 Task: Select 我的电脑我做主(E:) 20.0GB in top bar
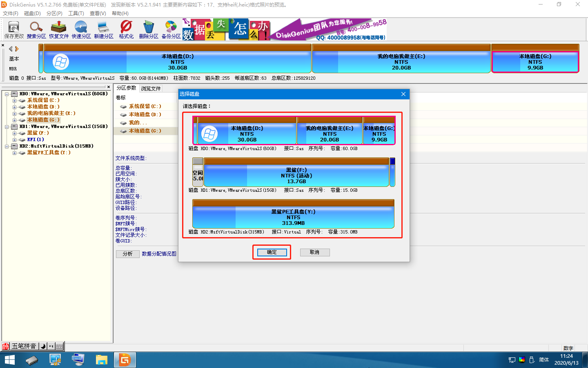(401, 58)
